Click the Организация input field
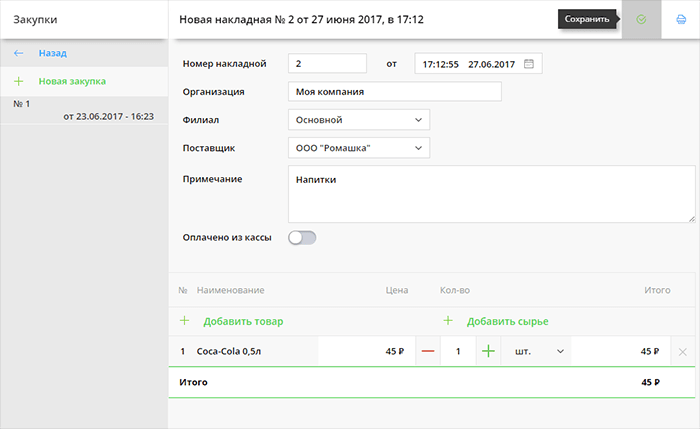The width and height of the screenshot is (700, 429). tap(394, 92)
